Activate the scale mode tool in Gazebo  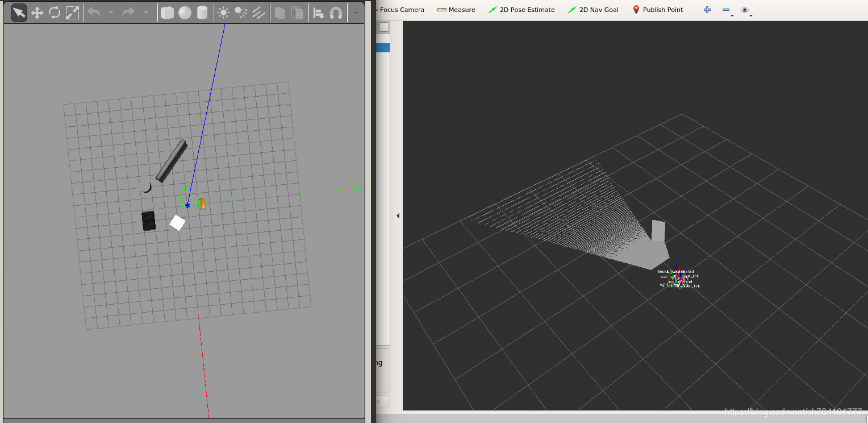pos(72,13)
